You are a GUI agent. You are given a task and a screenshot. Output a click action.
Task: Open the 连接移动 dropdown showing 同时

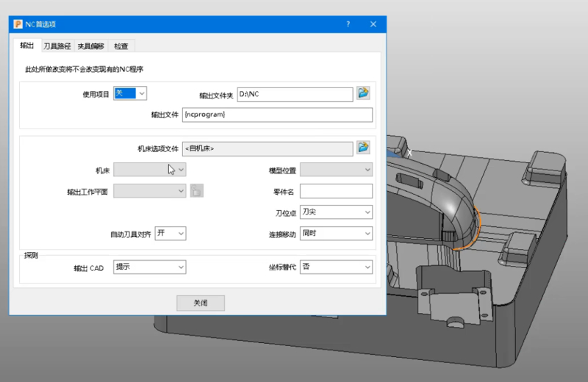click(336, 233)
